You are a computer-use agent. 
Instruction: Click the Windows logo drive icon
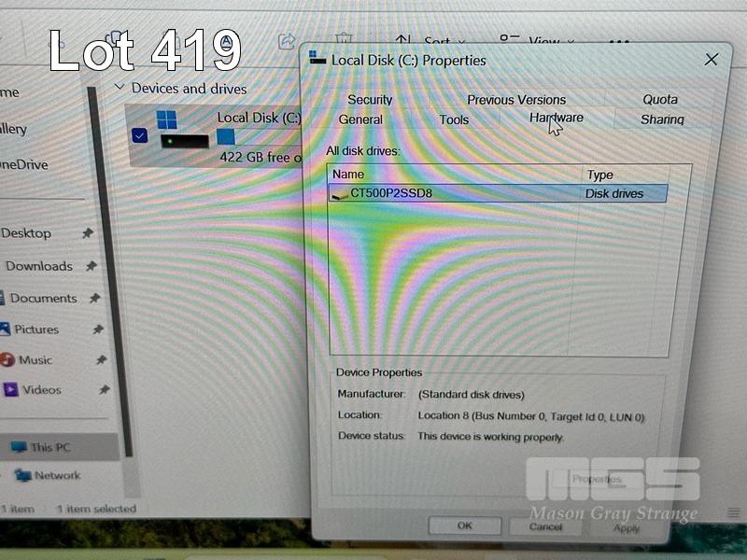[167, 119]
